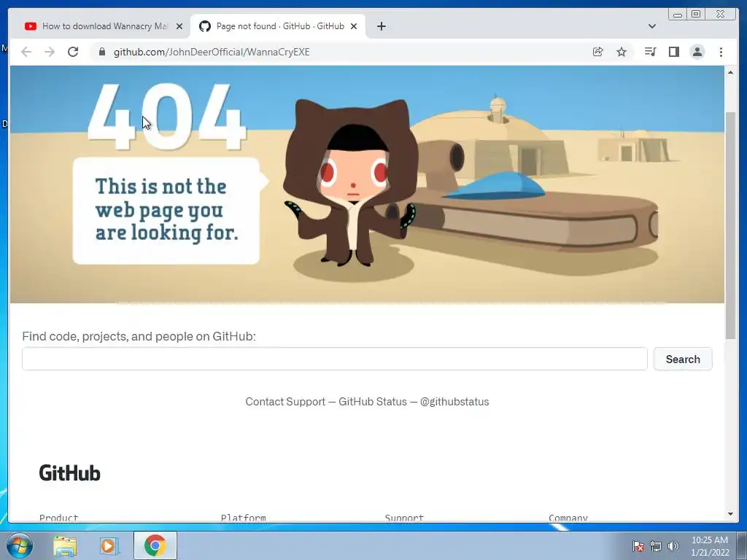Viewport: 747px width, 560px height.
Task: Click the Octocat Jedi illustration
Action: point(351,183)
